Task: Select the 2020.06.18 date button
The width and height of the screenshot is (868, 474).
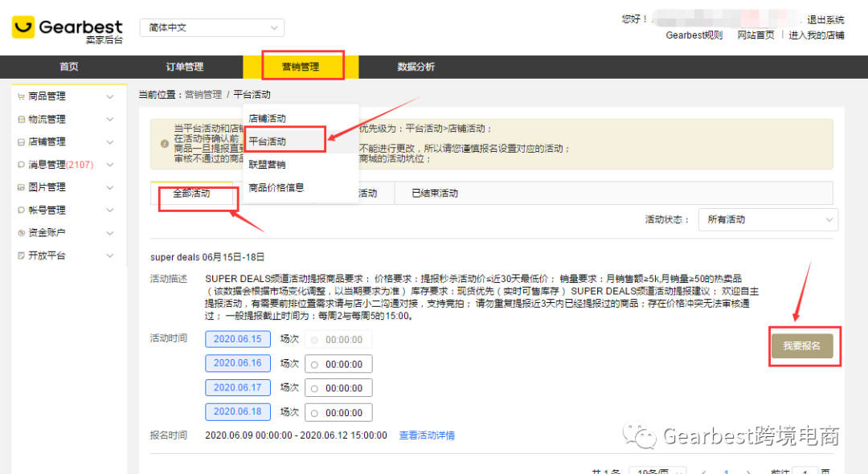Action: [x=237, y=412]
